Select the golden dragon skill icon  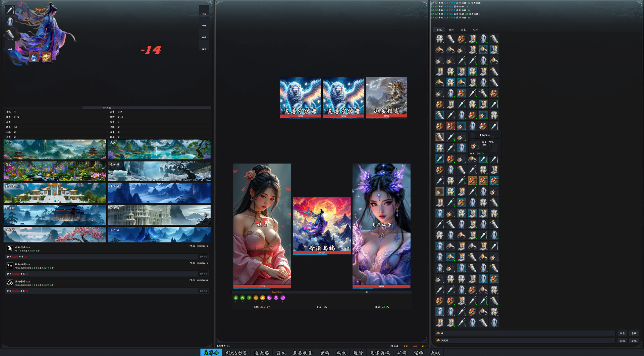point(46,57)
